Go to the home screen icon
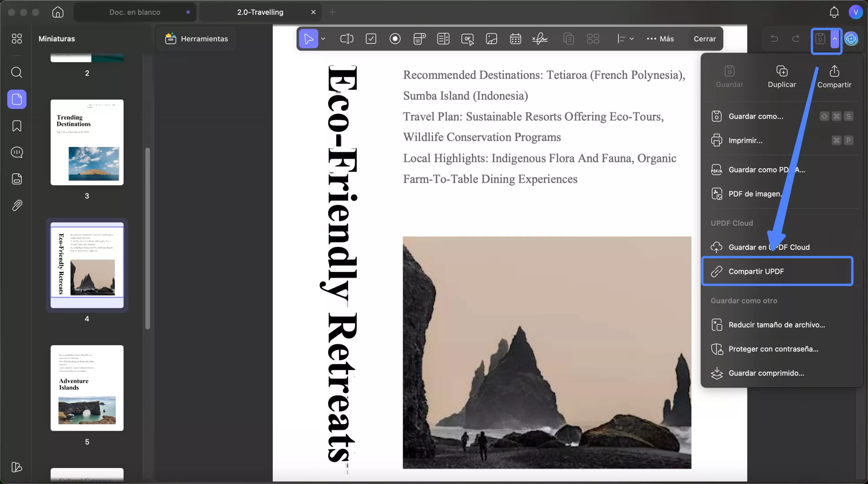The width and height of the screenshot is (868, 484). coord(58,12)
